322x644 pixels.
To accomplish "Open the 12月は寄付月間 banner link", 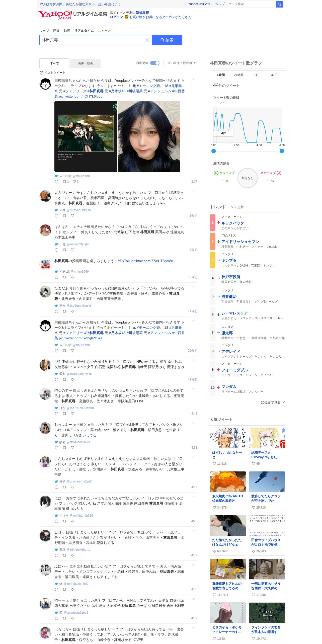I will [x=80, y=4].
